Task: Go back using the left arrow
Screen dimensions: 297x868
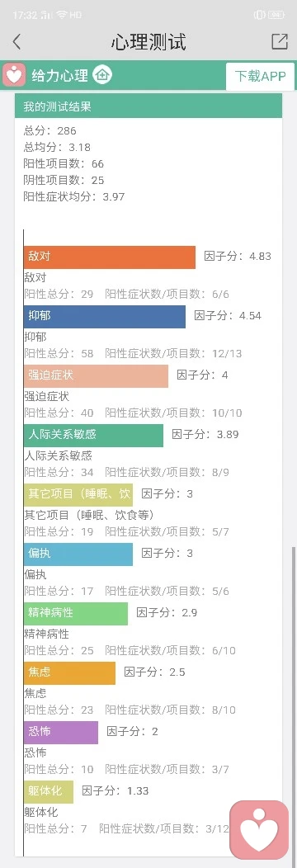Action: pyautogui.click(x=16, y=41)
